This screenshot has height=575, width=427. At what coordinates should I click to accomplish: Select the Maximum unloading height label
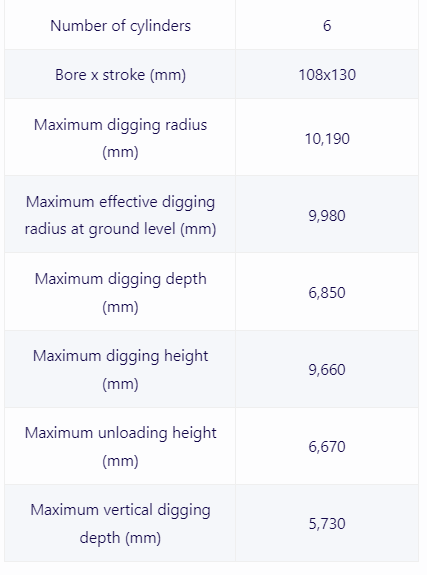click(x=120, y=446)
